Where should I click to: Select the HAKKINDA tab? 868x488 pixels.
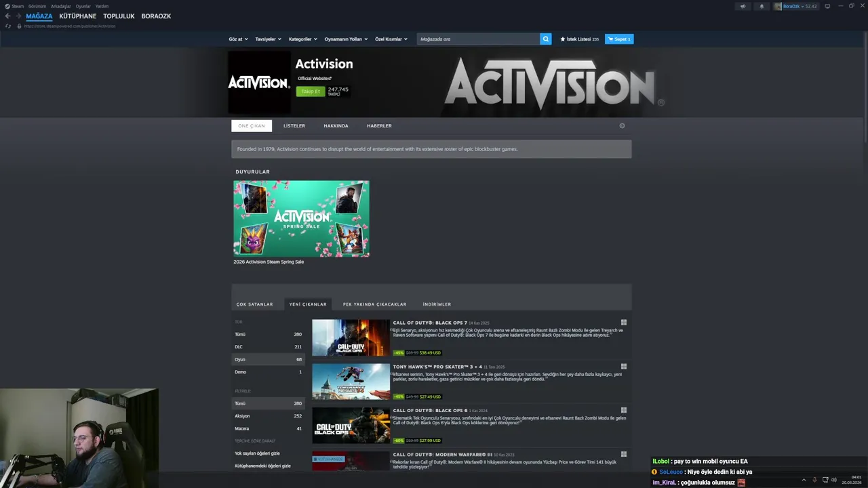pos(336,125)
